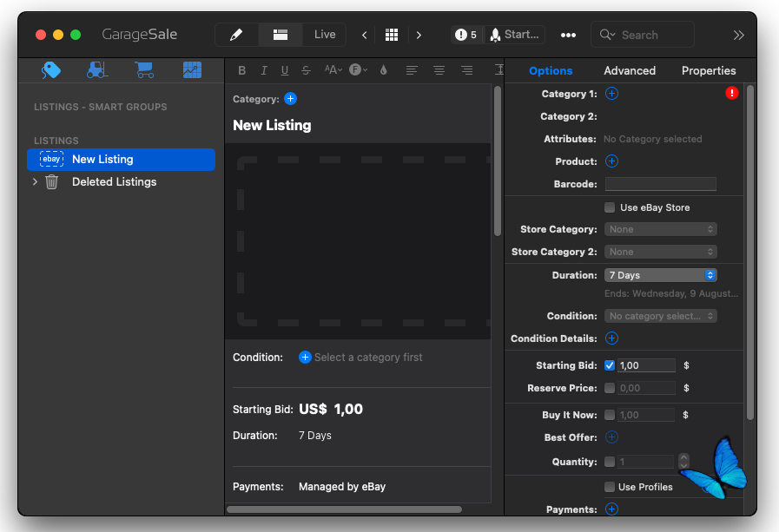779x532 pixels.
Task: Add Category 1 using plus button
Action: point(611,94)
